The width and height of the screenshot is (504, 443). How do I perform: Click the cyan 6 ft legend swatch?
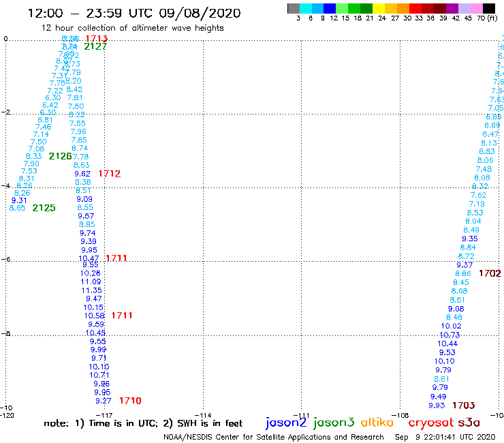point(306,8)
